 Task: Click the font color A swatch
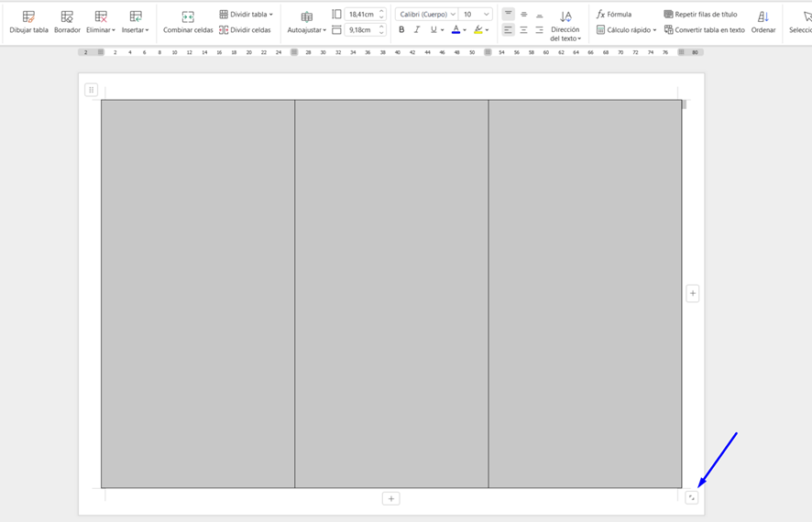click(x=455, y=30)
